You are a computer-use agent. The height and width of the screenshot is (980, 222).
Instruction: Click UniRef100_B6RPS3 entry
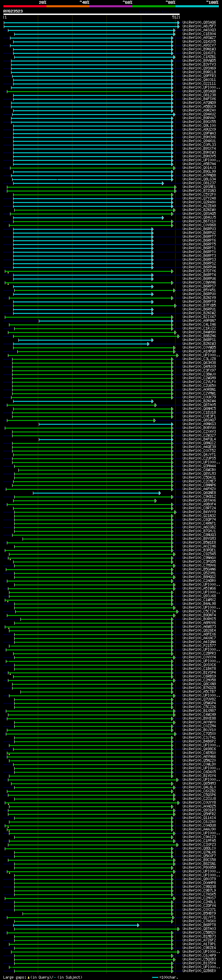point(199,259)
